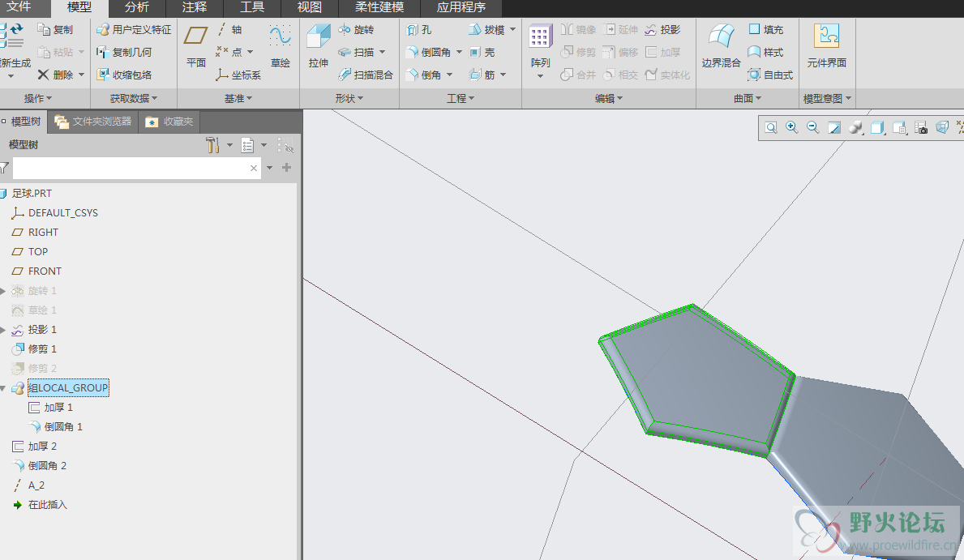Image resolution: width=964 pixels, height=560 pixels.
Task: Open the 文件 (File) menu tab
Action: tap(19, 7)
